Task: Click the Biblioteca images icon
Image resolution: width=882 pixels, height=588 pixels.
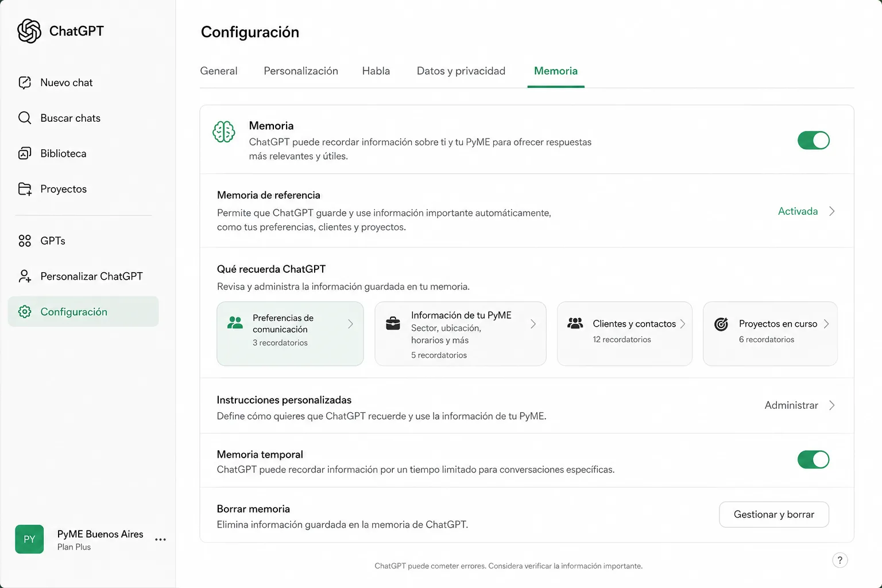Action: click(25, 154)
